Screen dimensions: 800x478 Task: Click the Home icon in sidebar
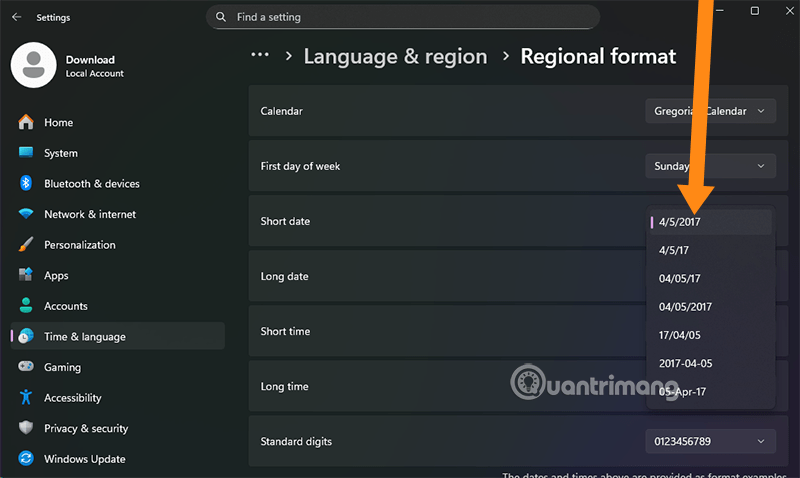(26, 122)
